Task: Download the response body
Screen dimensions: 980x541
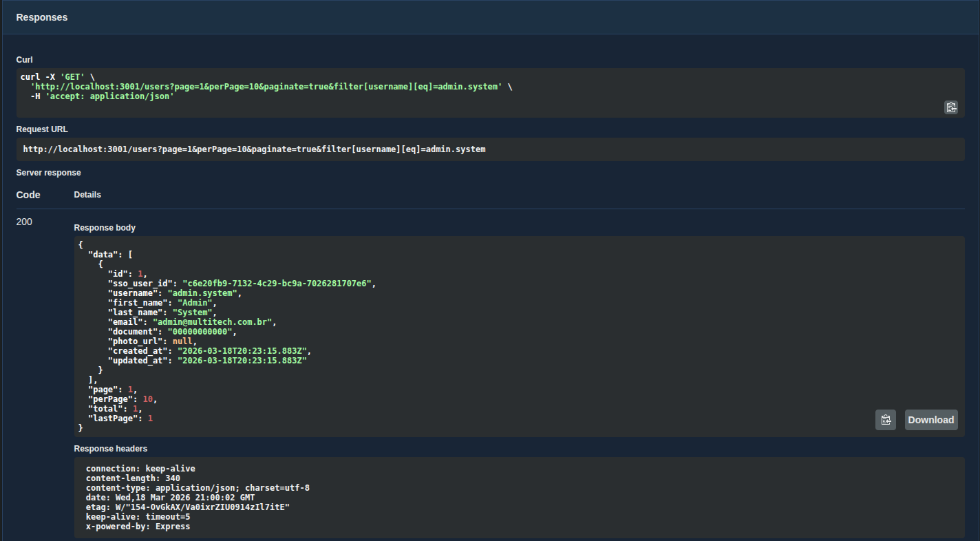Action: (x=930, y=420)
